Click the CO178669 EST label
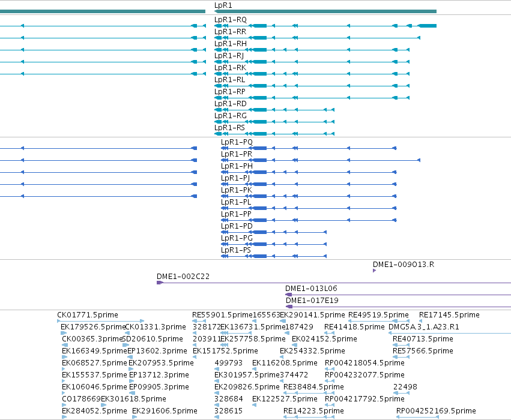The height and width of the screenshot is (420, 511). (81, 399)
